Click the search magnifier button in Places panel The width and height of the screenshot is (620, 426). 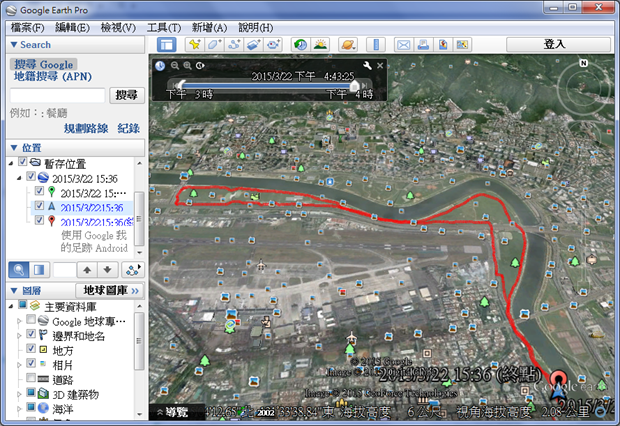19,270
